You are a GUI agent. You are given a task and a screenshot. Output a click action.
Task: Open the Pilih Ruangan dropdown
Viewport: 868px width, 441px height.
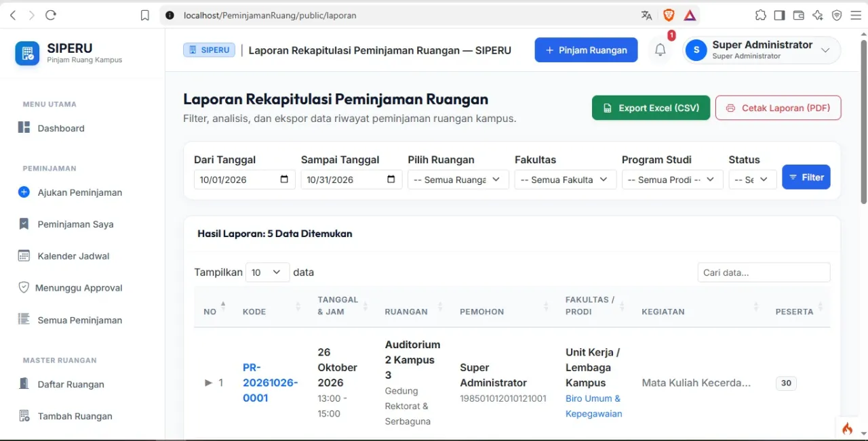(x=458, y=180)
